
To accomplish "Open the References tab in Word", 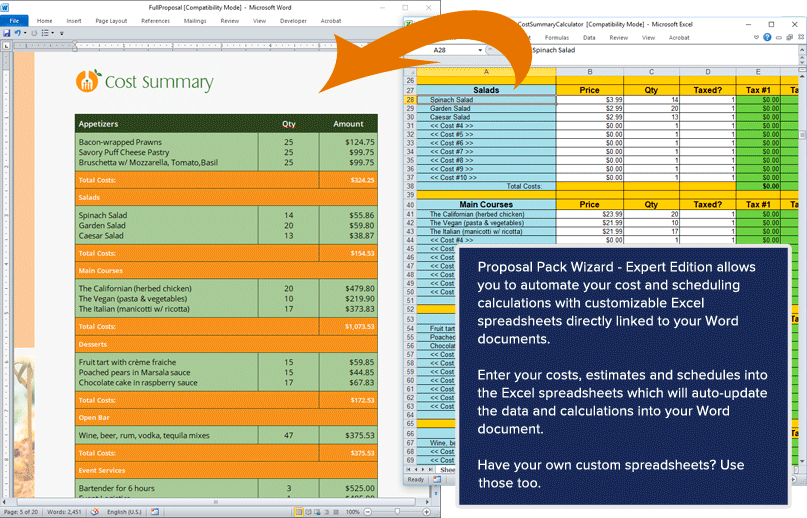I will [155, 21].
